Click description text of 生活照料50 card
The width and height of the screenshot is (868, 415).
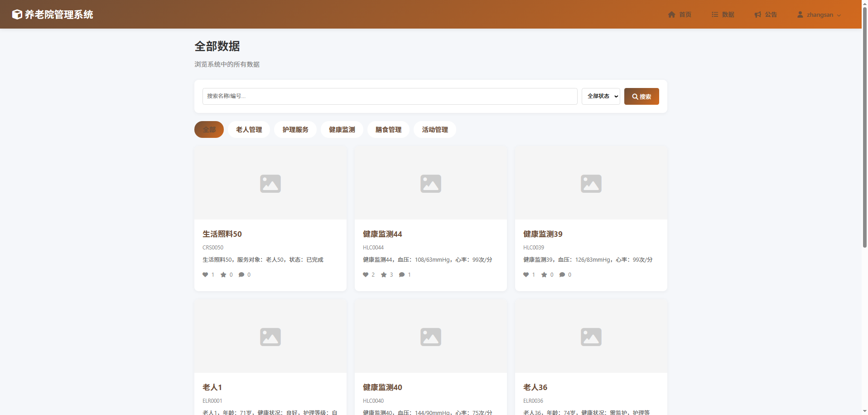[263, 260]
